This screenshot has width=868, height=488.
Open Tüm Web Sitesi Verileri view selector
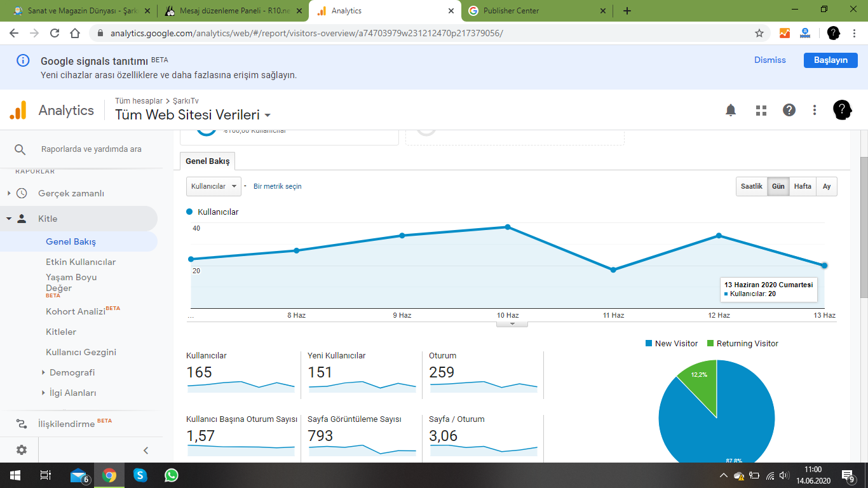(x=193, y=115)
